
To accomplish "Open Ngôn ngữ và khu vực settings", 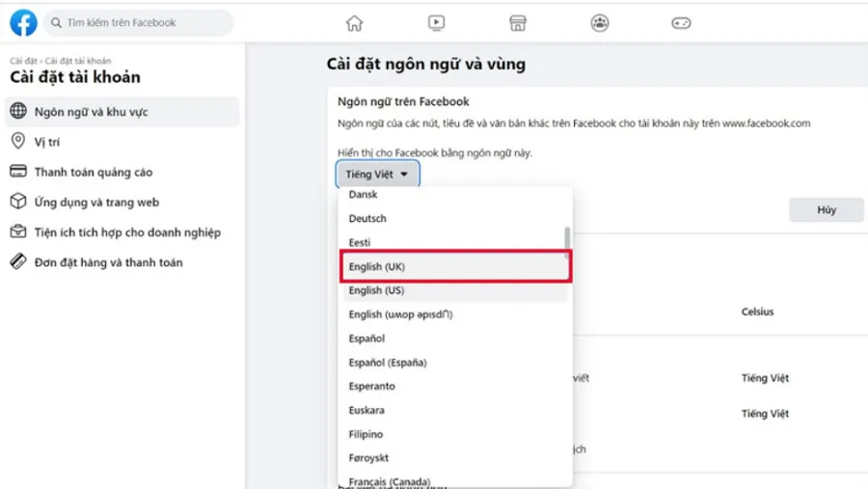I will click(122, 112).
